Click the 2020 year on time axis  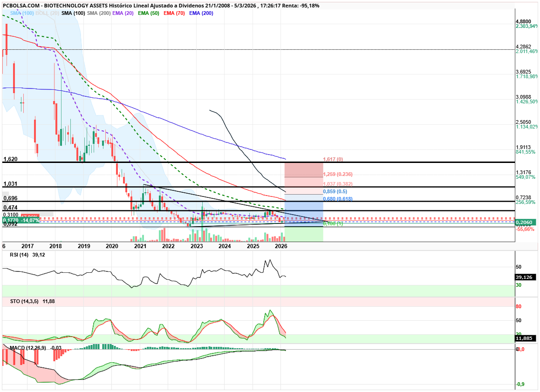112,246
